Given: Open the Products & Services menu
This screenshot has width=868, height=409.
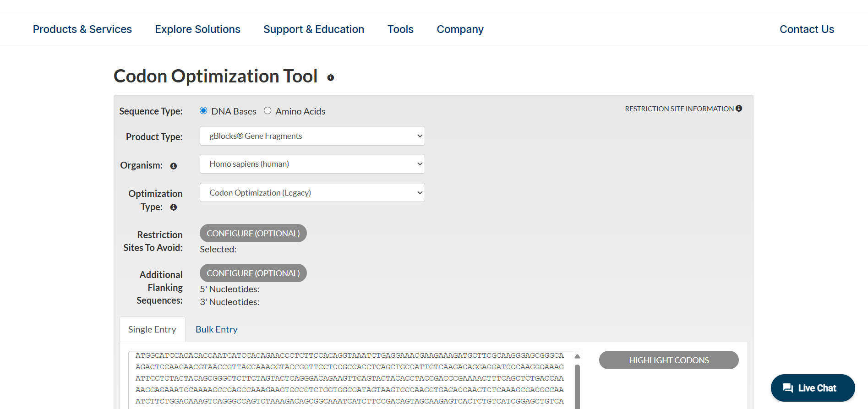Looking at the screenshot, I should (x=82, y=29).
